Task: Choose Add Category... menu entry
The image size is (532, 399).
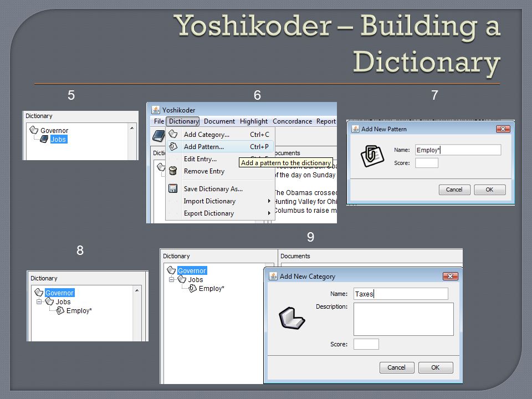Action: pos(220,134)
